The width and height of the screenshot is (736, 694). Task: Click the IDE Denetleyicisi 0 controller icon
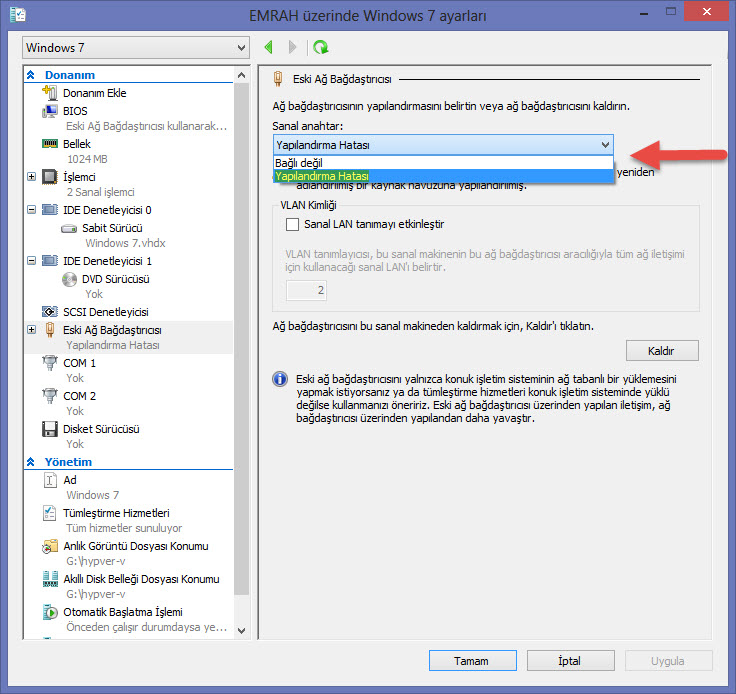[50, 210]
